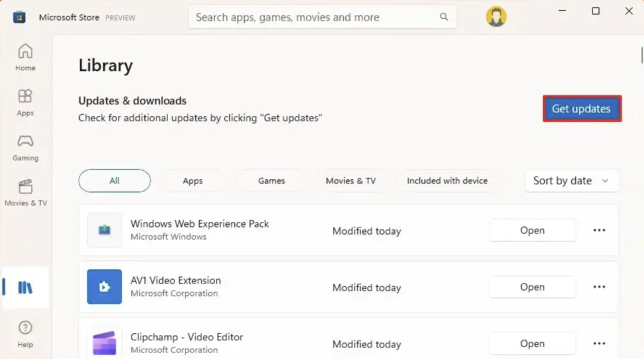
Task: Open the Home section in sidebar
Action: point(25,57)
